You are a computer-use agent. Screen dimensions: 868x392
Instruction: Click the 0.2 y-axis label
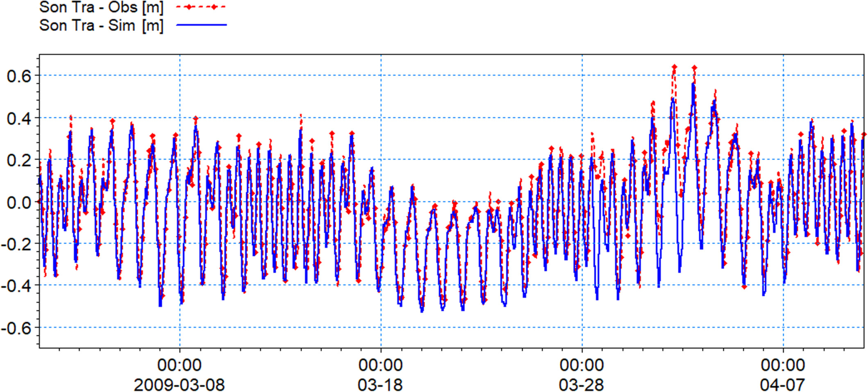point(19,160)
